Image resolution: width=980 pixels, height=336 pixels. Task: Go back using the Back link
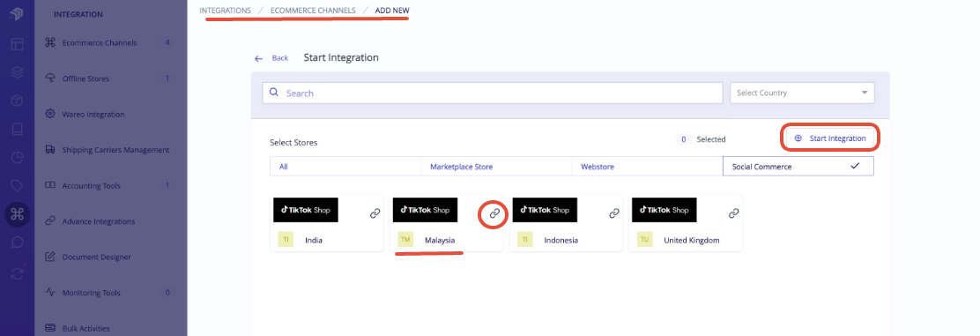[271, 57]
